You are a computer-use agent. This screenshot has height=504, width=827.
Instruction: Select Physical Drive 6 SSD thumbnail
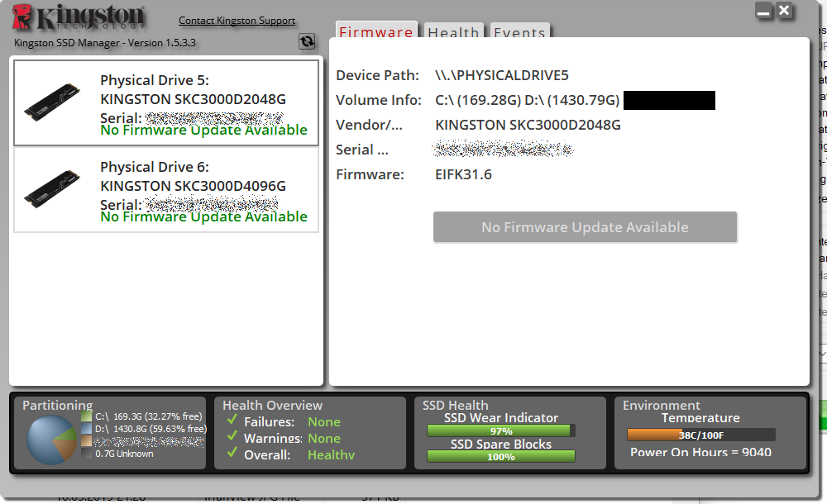coord(51,188)
